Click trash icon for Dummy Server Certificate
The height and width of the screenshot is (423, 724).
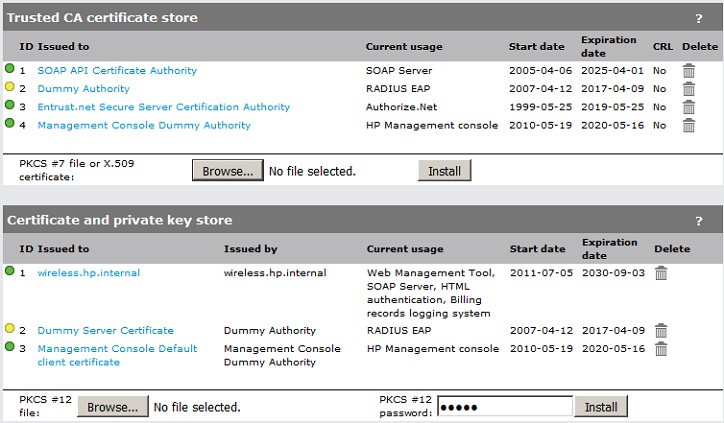[x=661, y=331]
